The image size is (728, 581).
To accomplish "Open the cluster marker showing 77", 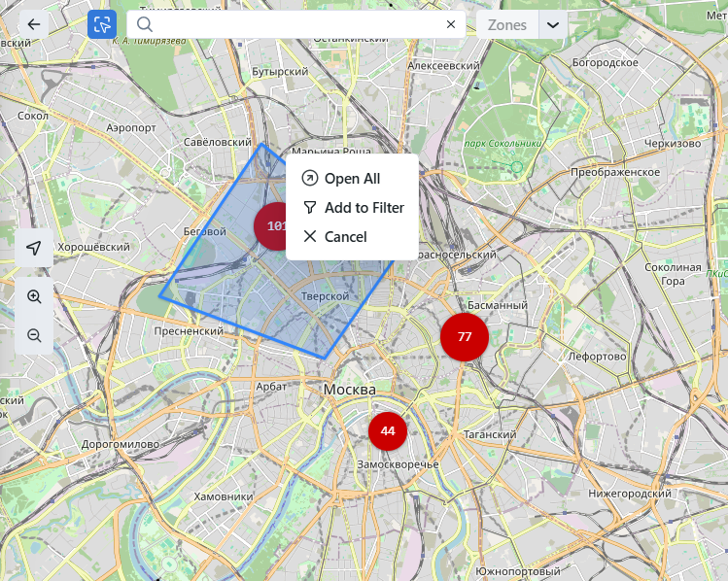I will (x=465, y=337).
